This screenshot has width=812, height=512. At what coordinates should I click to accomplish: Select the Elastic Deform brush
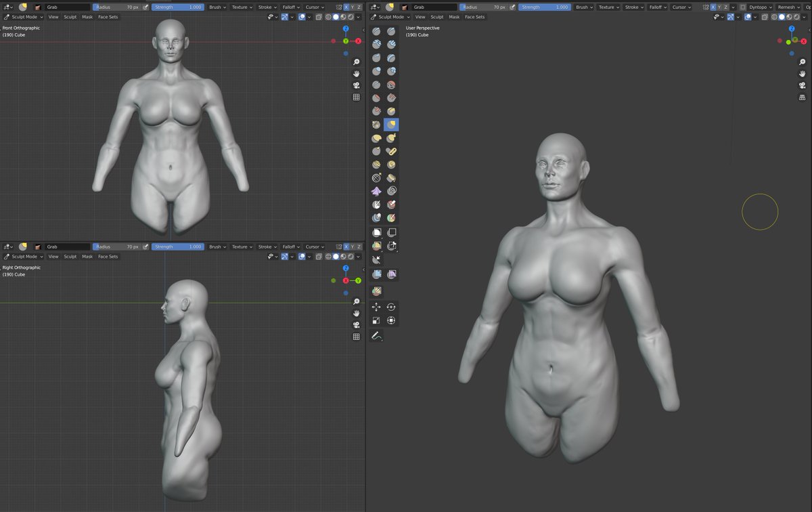[376, 138]
